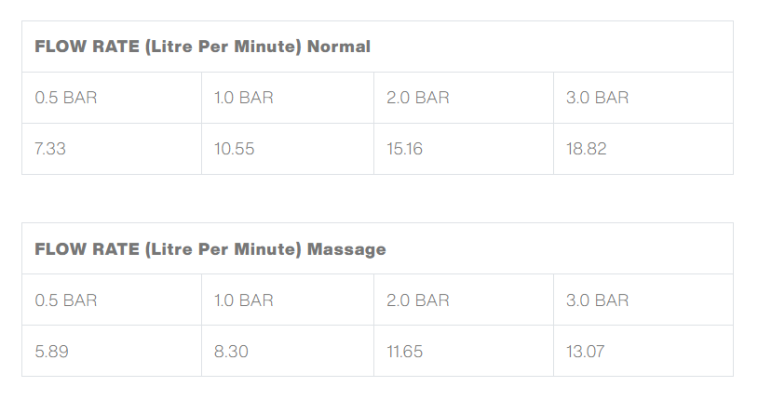Click the 5.89 flow rate value
The height and width of the screenshot is (400, 758).
point(51,352)
